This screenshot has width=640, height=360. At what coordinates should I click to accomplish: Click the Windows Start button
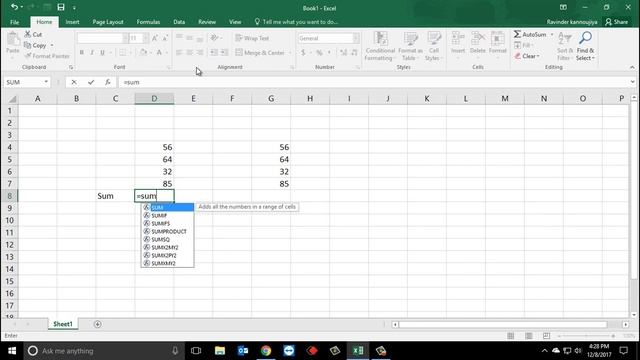[11, 351]
